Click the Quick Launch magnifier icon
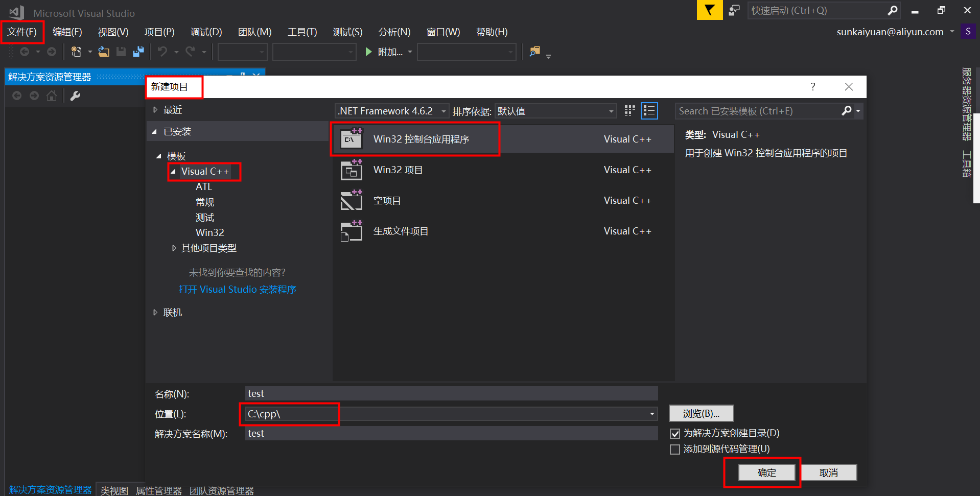This screenshot has width=980, height=496. (892, 10)
